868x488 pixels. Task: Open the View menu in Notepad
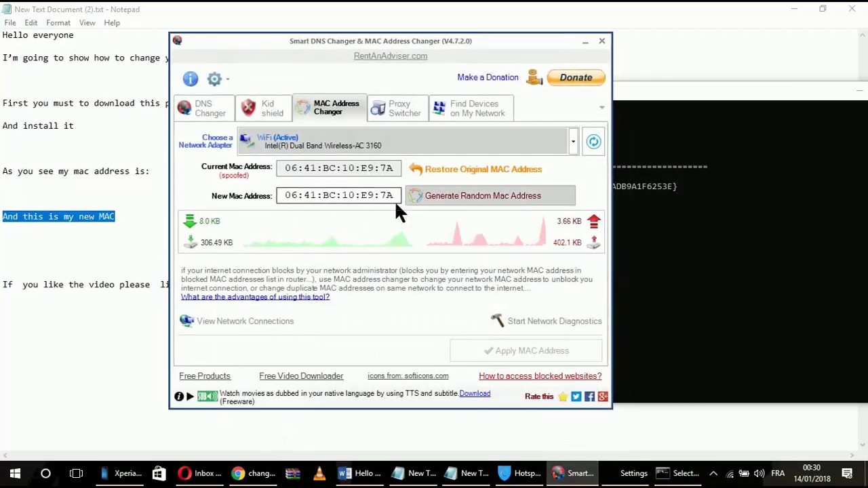click(87, 23)
